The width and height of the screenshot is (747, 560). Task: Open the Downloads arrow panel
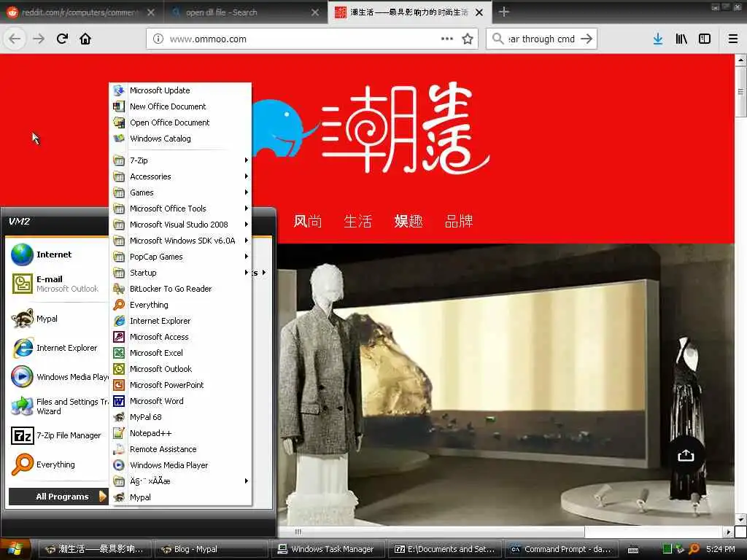[658, 39]
